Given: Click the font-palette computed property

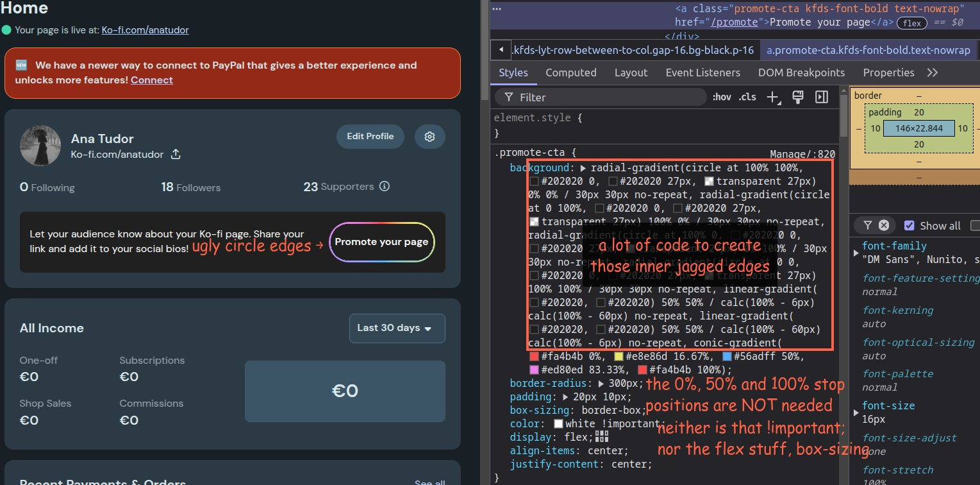Looking at the screenshot, I should tap(897, 374).
